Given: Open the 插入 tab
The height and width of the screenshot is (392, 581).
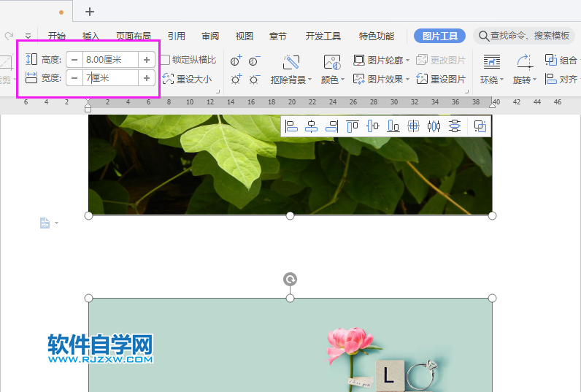Looking at the screenshot, I should coord(91,36).
